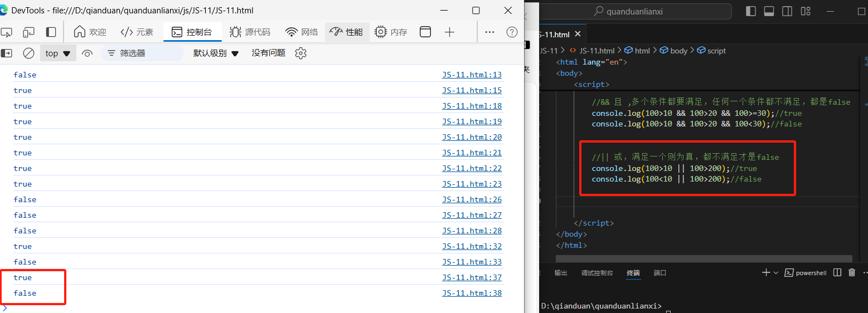Split the terminal
Image resolution: width=868 pixels, height=313 pixels.
coord(837,272)
